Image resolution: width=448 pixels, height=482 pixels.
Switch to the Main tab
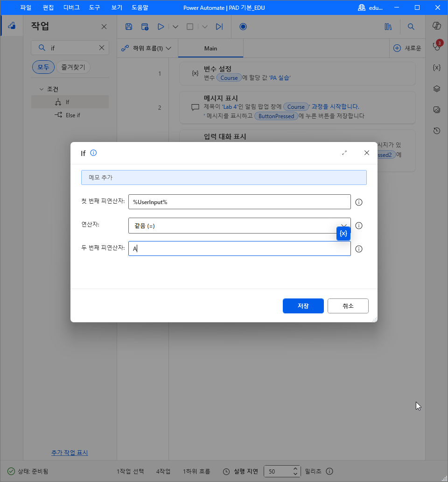point(210,48)
